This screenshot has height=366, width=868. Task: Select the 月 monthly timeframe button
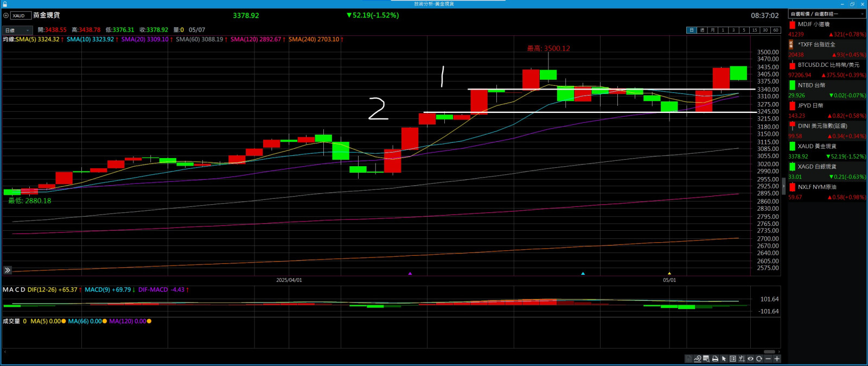tap(712, 30)
